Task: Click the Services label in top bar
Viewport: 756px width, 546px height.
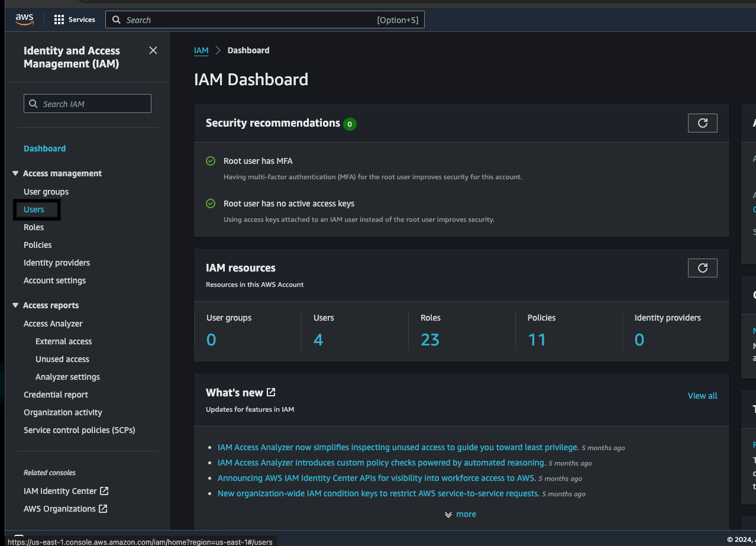Action: pos(82,20)
